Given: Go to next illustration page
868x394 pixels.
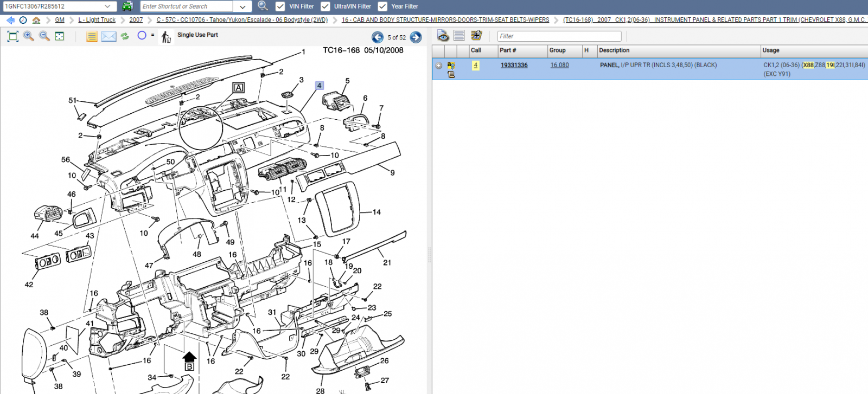Looking at the screenshot, I should click(416, 37).
